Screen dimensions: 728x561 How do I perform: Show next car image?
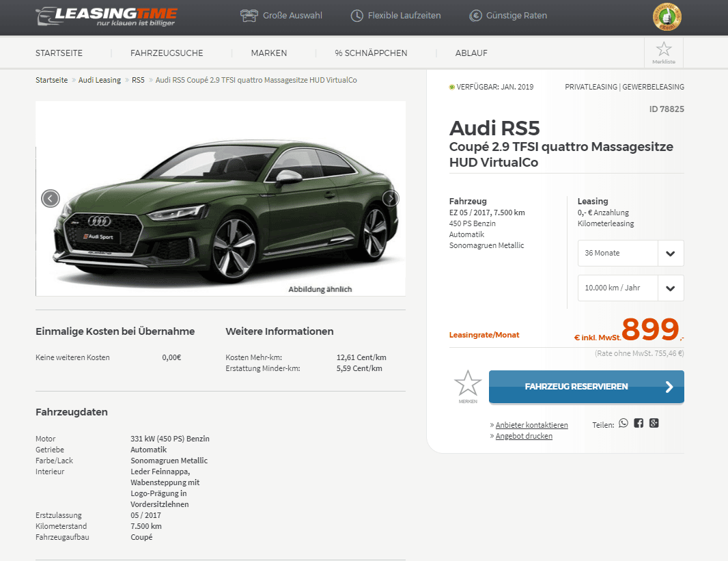[x=391, y=198]
